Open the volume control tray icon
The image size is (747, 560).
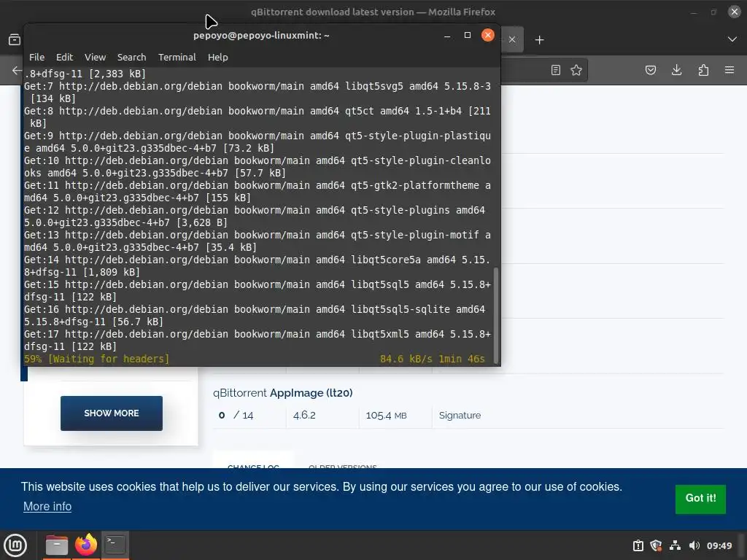coord(694,545)
